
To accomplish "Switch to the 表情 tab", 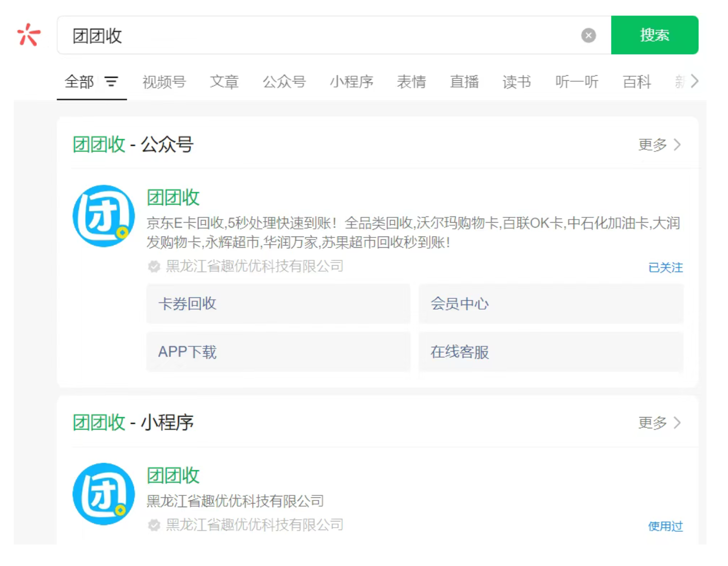I will click(411, 82).
